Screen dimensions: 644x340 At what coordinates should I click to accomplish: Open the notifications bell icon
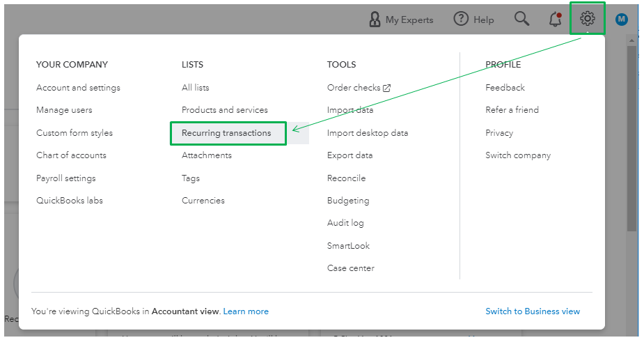tap(555, 19)
